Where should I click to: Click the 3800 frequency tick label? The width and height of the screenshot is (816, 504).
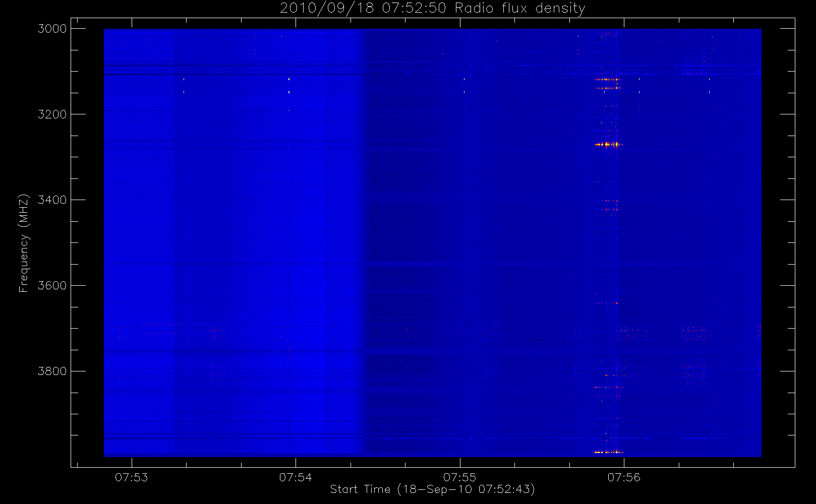click(52, 371)
